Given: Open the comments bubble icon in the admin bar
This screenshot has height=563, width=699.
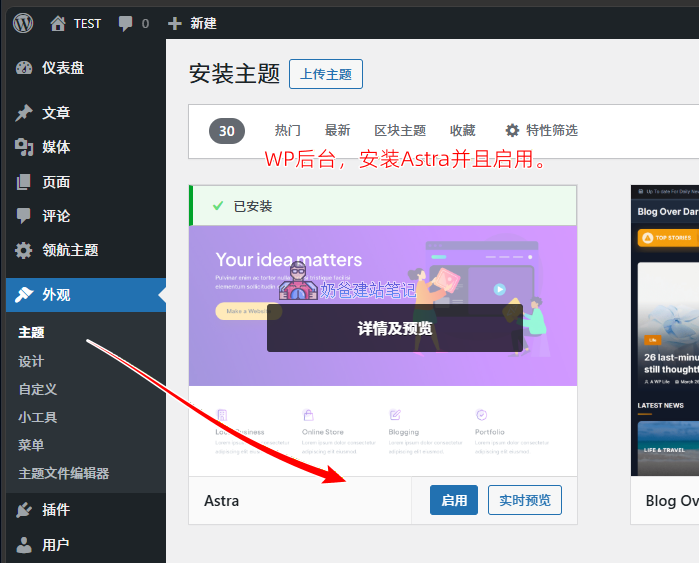Looking at the screenshot, I should point(125,23).
